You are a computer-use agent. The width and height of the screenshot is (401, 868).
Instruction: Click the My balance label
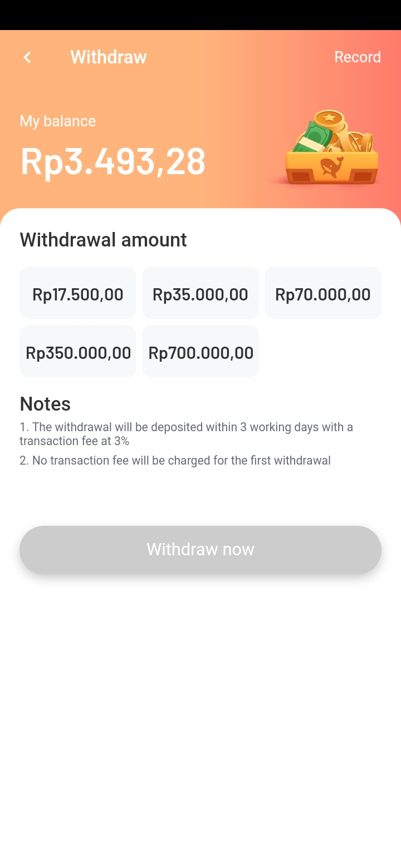coord(58,121)
